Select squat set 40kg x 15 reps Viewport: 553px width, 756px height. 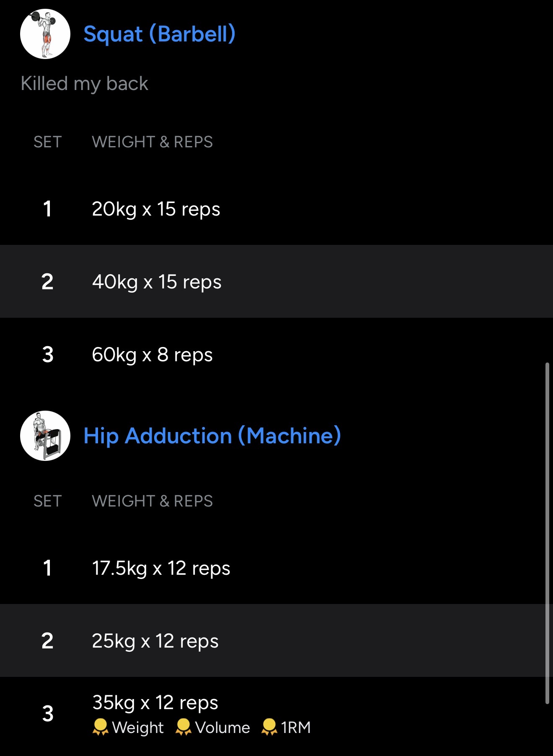pos(157,282)
